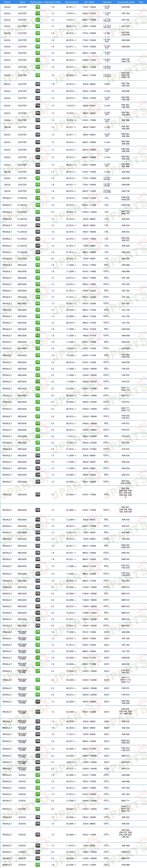
Task: Click the '101kW / 137KM' power cell
Action: tap(89, 801)
